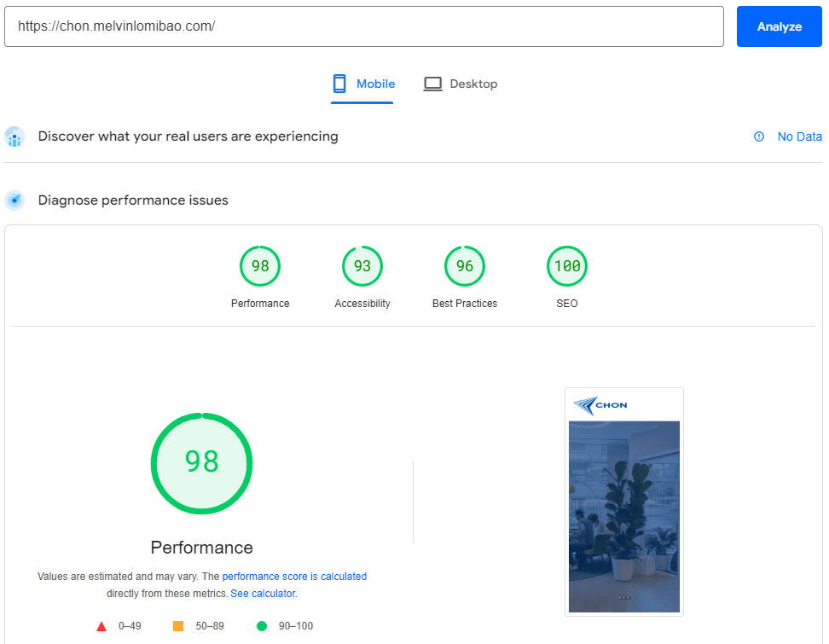
Task: Click the red triangle 0–49 legend icon
Action: click(101, 626)
